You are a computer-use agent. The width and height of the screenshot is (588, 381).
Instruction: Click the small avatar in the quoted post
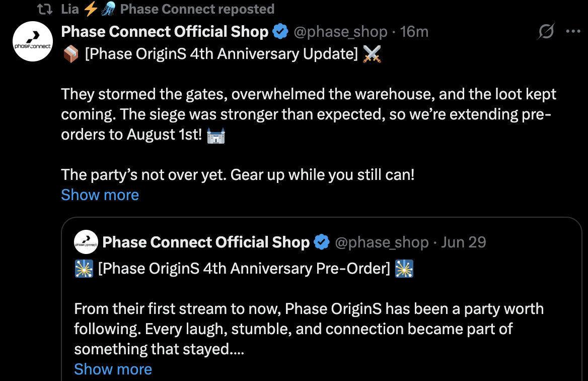point(86,242)
